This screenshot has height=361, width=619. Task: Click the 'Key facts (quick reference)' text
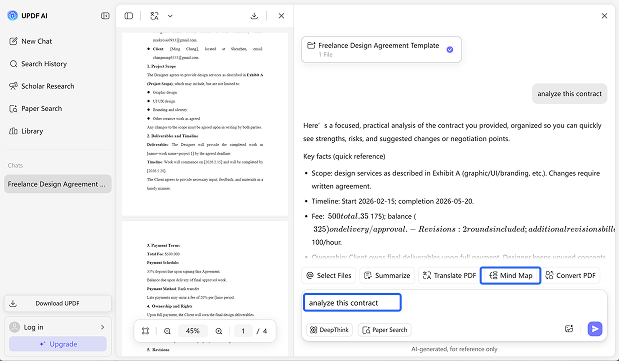coord(344,156)
